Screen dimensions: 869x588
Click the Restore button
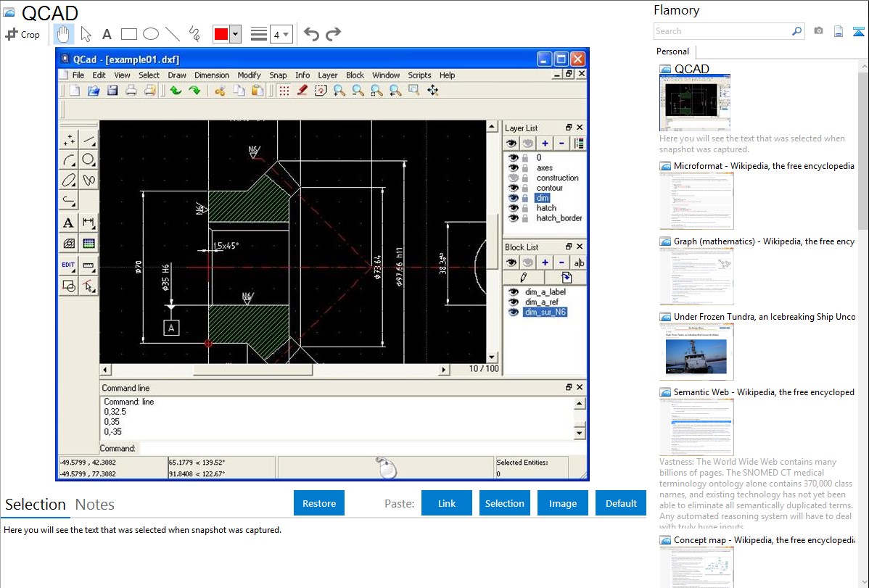click(x=319, y=503)
